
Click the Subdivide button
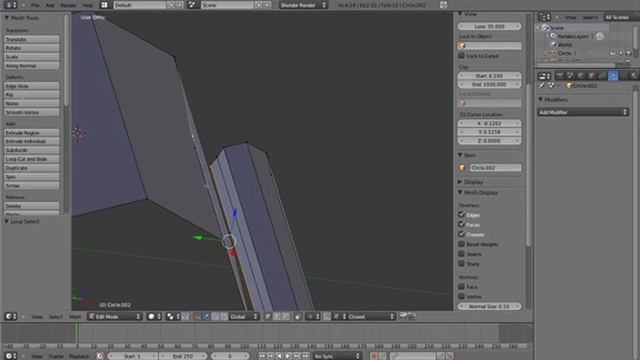[x=32, y=150]
